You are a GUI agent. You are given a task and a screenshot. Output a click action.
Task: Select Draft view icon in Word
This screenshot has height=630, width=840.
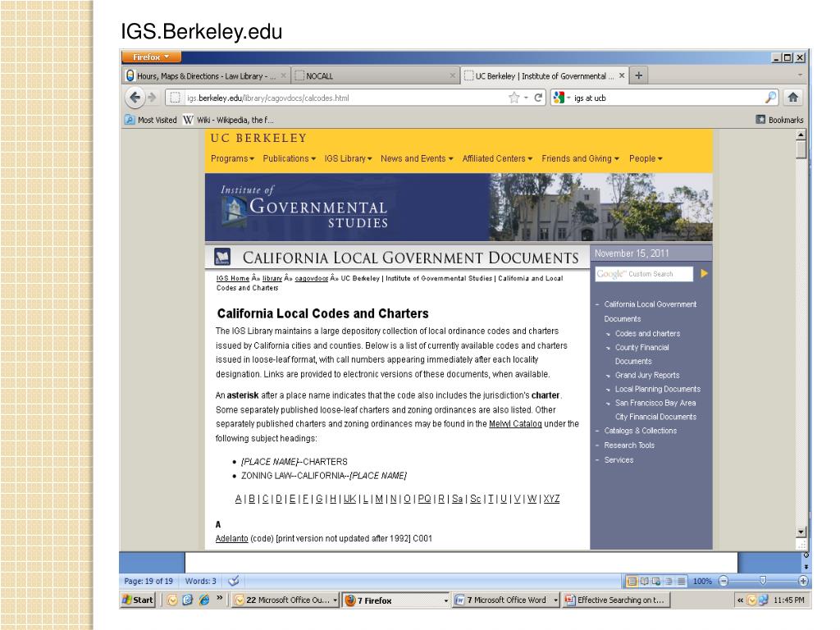(681, 581)
